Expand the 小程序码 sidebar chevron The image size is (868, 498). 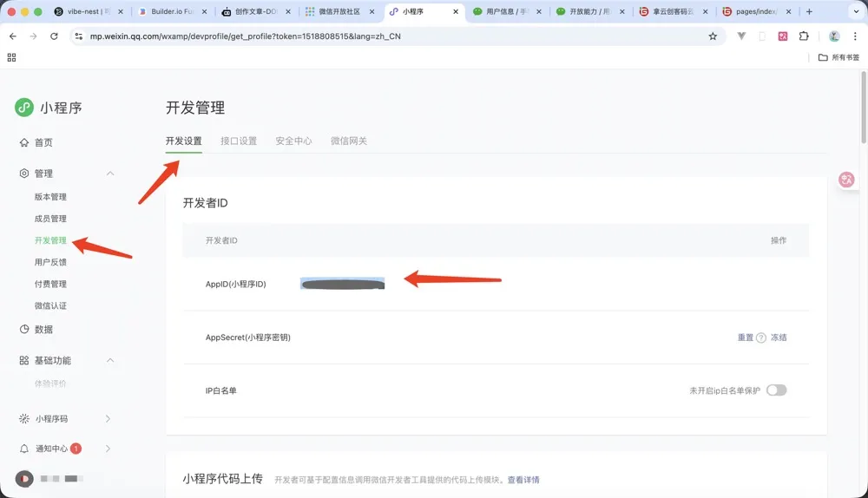pos(108,418)
